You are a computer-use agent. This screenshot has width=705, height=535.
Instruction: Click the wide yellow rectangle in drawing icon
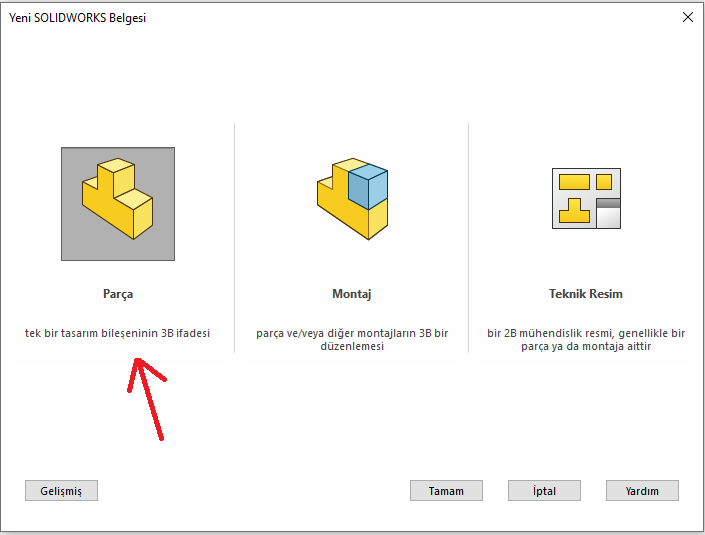coord(573,181)
